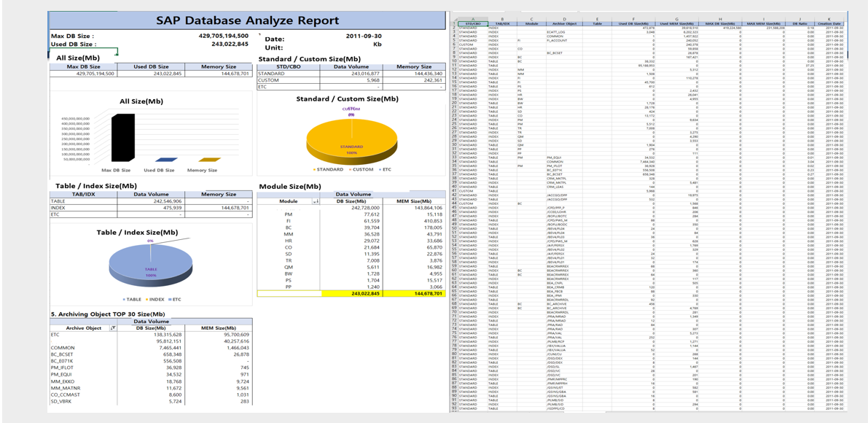This screenshot has height=423, width=868.
Task: Select the 5,968 CUSTOM data volume cell
Action: (x=350, y=80)
